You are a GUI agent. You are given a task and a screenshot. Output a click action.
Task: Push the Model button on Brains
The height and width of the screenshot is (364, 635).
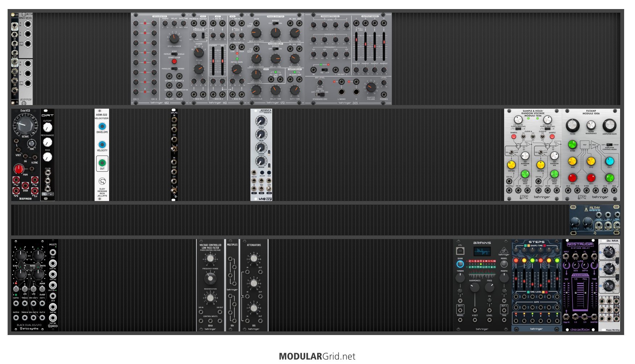pos(504,264)
